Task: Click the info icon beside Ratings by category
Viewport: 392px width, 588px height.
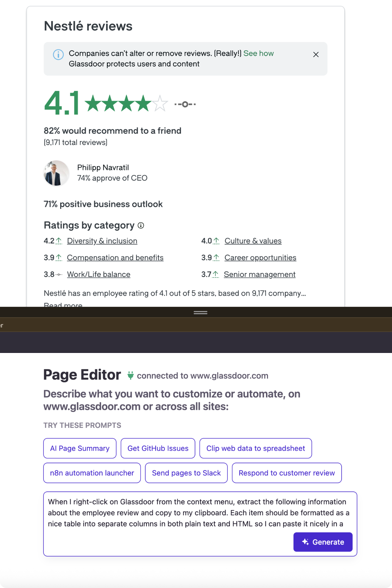Action: (x=141, y=225)
